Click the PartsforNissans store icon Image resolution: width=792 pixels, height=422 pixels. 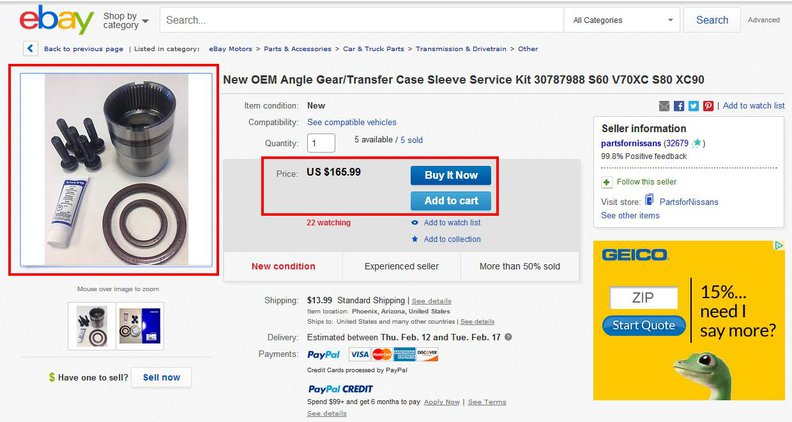point(649,201)
